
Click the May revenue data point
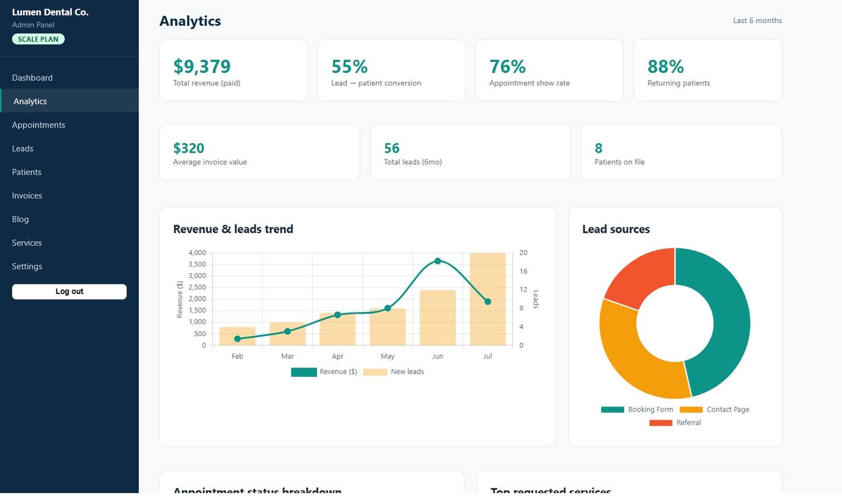coord(387,309)
